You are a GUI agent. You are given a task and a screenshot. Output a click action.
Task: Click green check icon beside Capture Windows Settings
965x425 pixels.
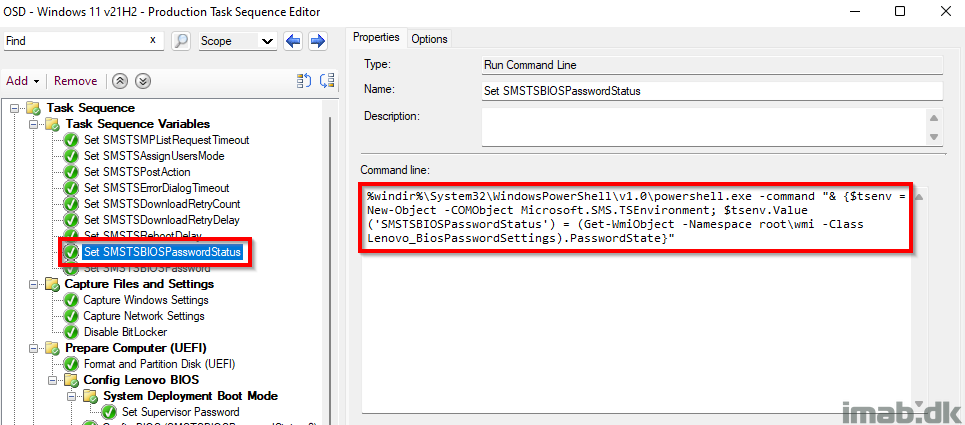[x=71, y=300]
